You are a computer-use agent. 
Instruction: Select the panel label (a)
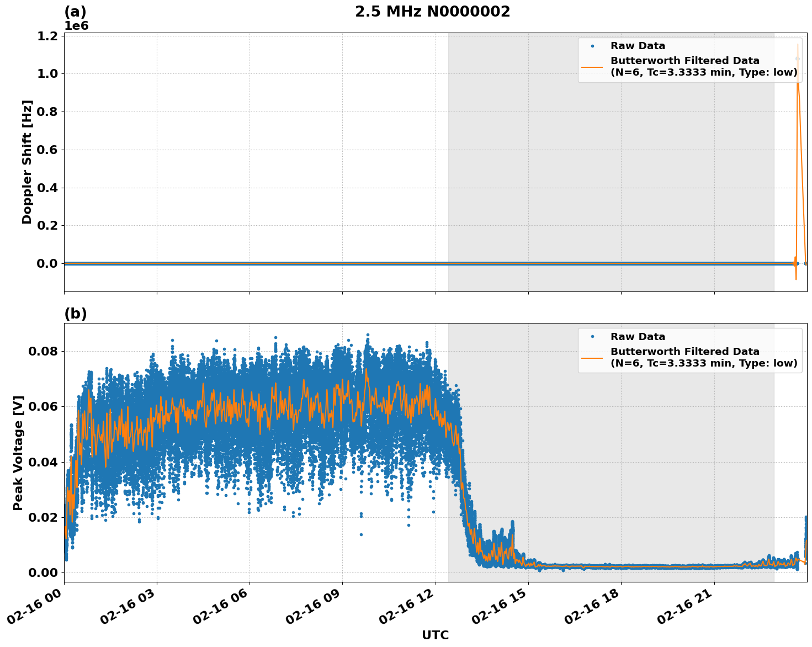pyautogui.click(x=75, y=10)
